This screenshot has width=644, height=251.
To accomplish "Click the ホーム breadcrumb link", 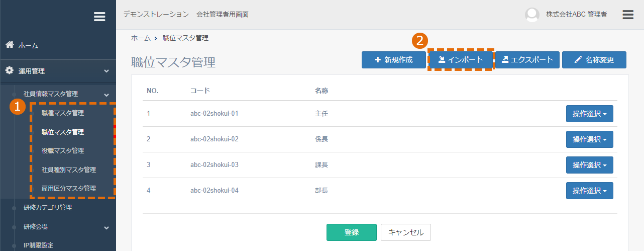I will tap(141, 38).
